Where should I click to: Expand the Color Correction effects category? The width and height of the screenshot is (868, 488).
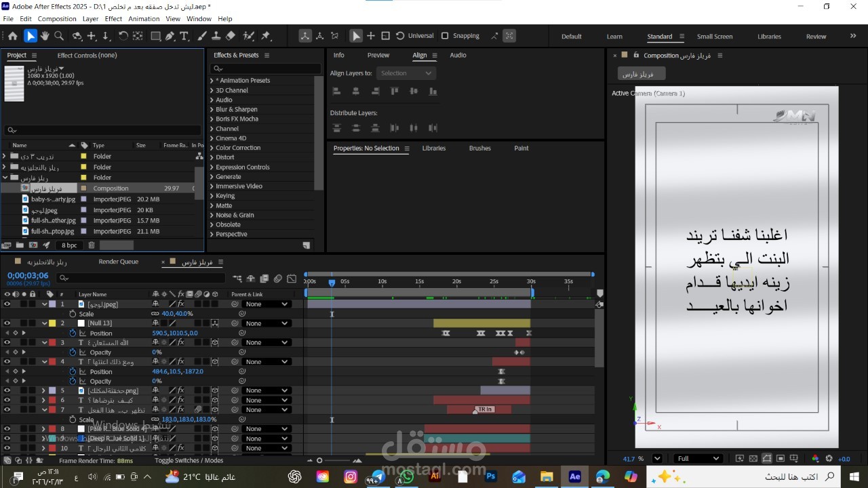tap(212, 148)
